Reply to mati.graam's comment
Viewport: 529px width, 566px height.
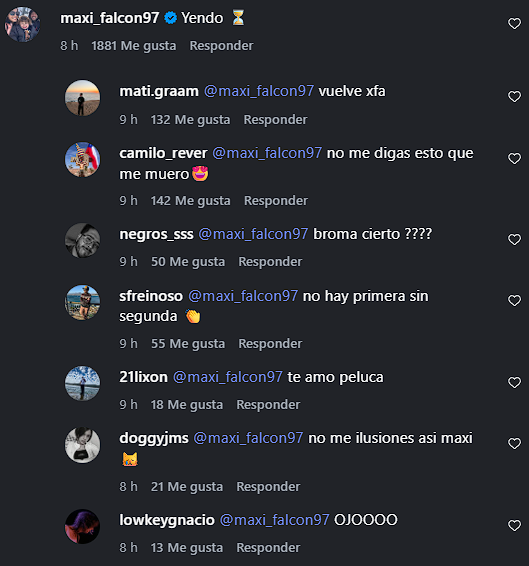[x=276, y=119]
